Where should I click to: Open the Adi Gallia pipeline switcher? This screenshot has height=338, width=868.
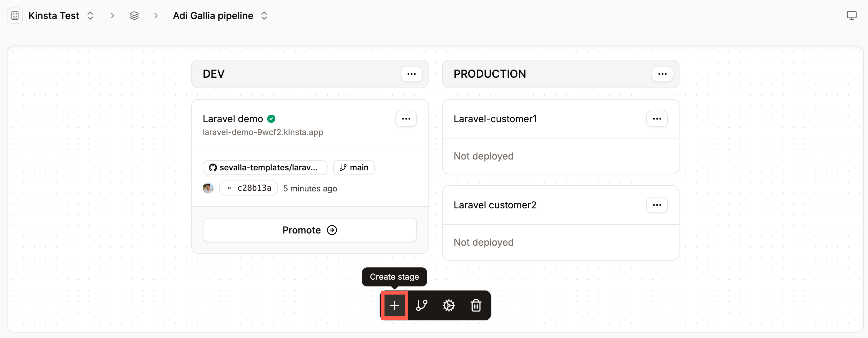(x=264, y=15)
